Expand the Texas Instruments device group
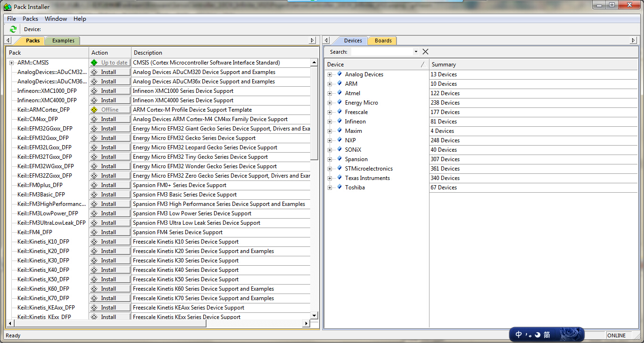644x343 pixels. coord(330,178)
